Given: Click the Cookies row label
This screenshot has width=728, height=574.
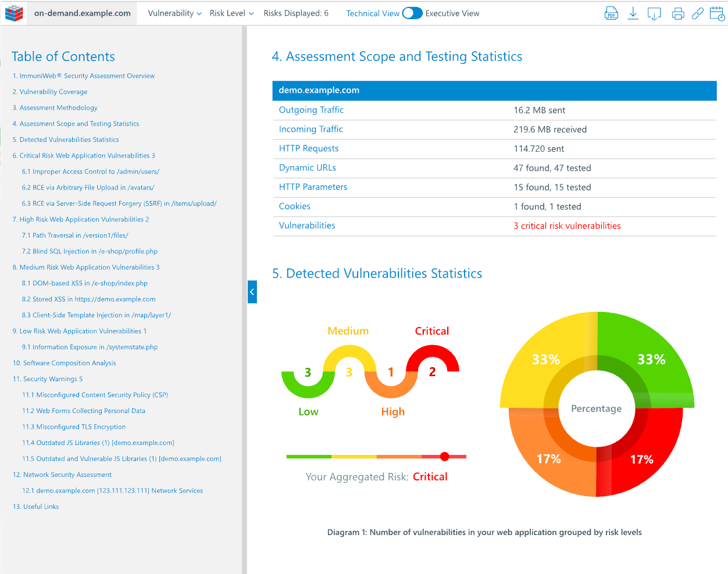Looking at the screenshot, I should (x=295, y=206).
